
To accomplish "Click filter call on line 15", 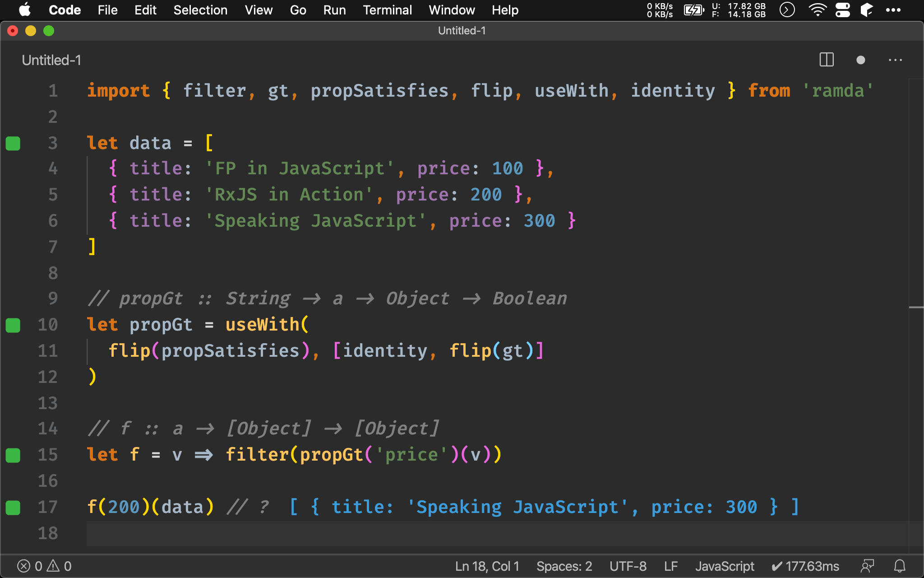I will 257,455.
